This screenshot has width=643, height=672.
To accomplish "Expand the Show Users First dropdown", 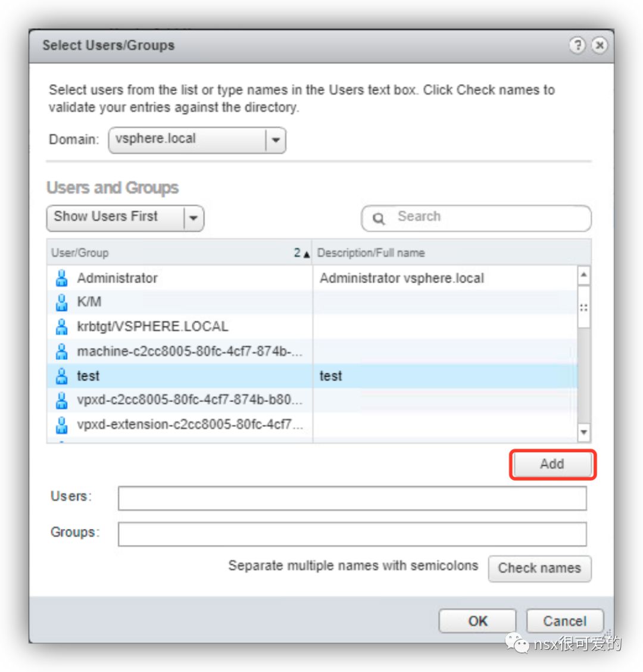I will pos(125,218).
